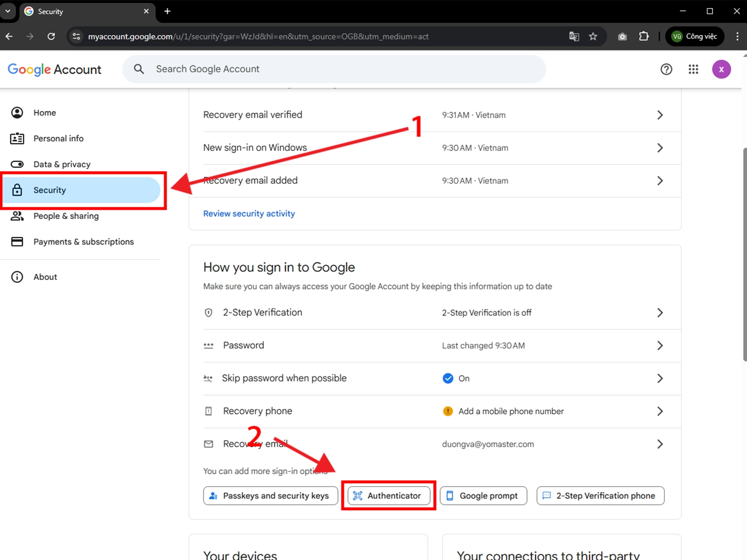
Task: Open browser extensions puzzle icon
Action: 643,36
